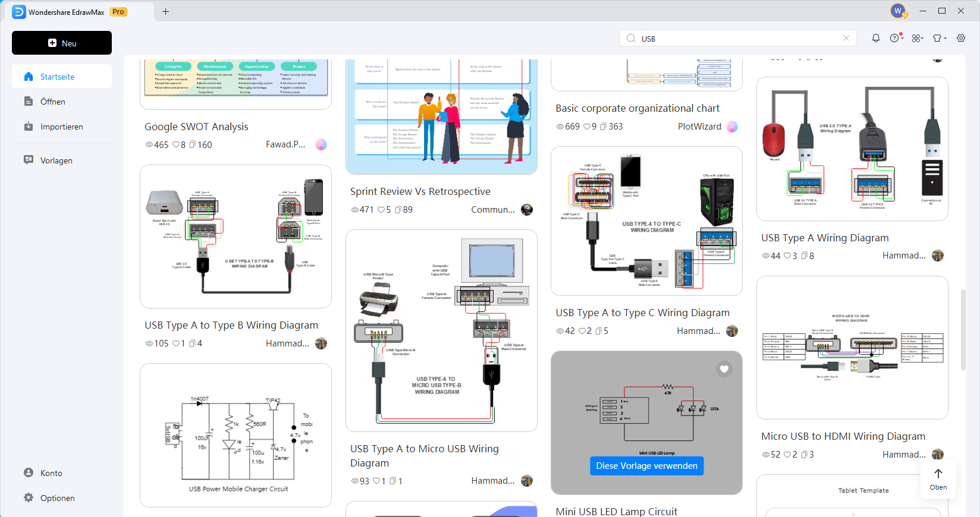This screenshot has width=980, height=517.
Task: Click the Basic corporate organizational chart title
Action: click(637, 108)
